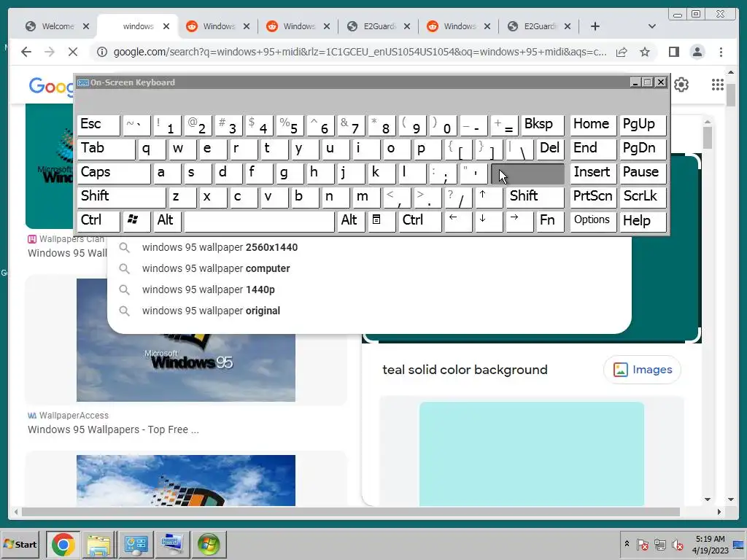This screenshot has width=747, height=560.
Task: Select suggestion 'windows 95 wallpaper 2560x1440'
Action: [369, 248]
